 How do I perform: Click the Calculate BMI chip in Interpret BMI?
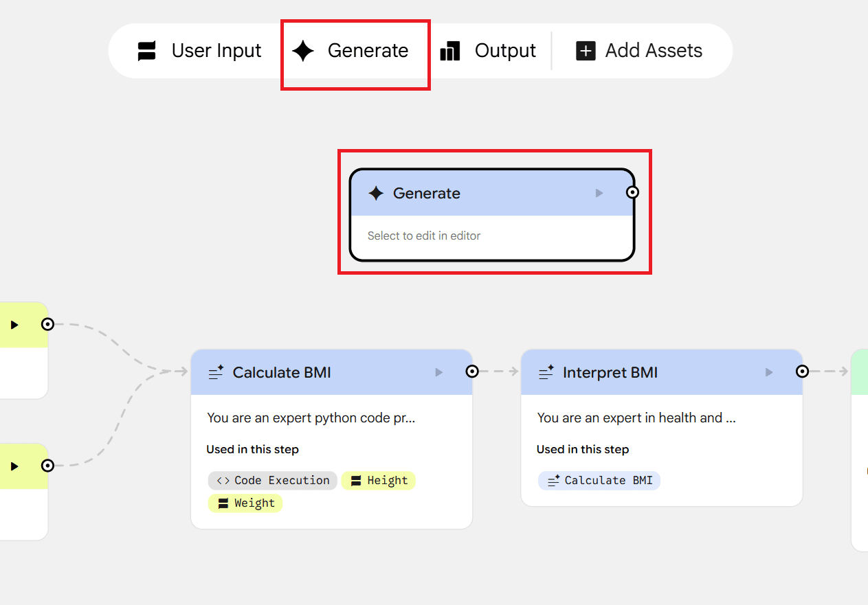599,481
